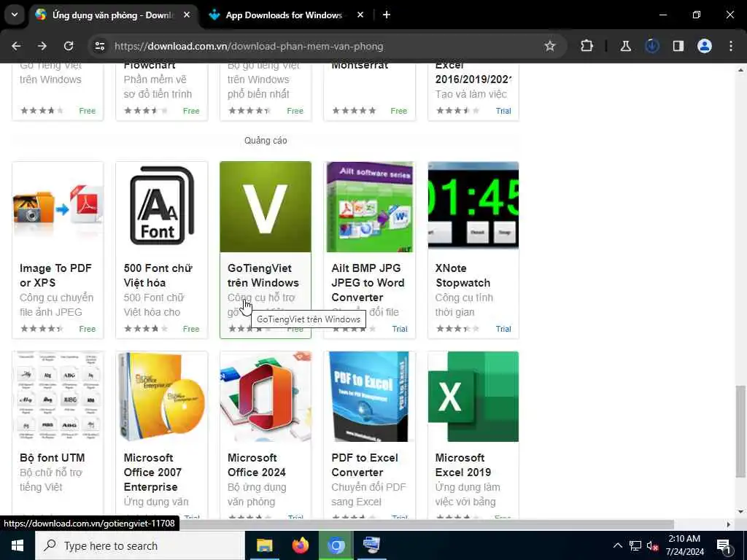Open XNote Stopwatch clock image
The width and height of the screenshot is (747, 560).
pyautogui.click(x=473, y=206)
